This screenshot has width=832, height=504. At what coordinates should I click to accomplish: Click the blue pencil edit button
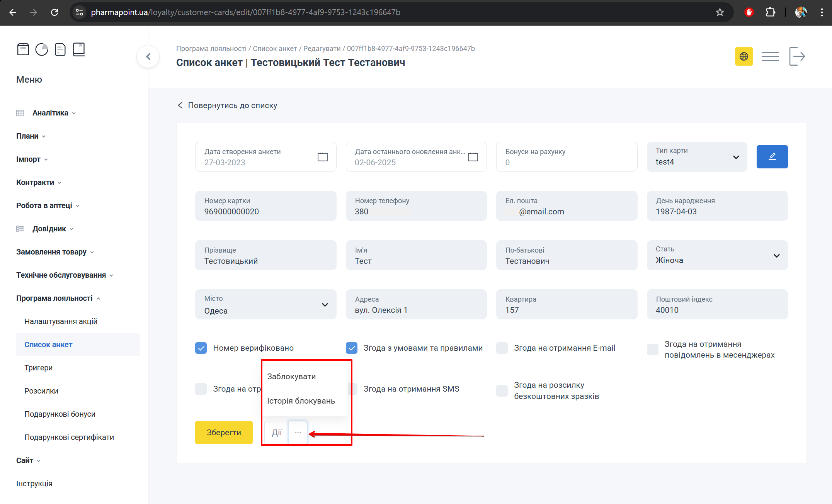pos(772,156)
